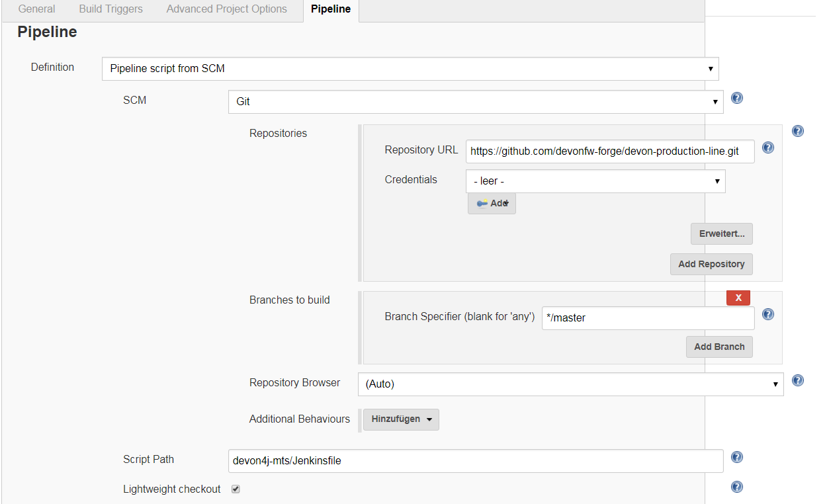Viewport: 829px width, 504px height.
Task: Click the Add Branch button
Action: coord(719,347)
